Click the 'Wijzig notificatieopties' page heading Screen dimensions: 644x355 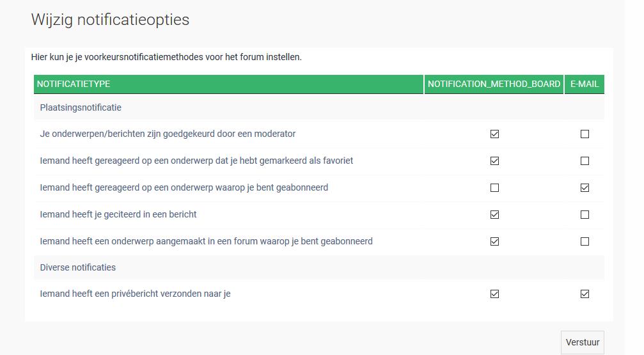point(110,20)
